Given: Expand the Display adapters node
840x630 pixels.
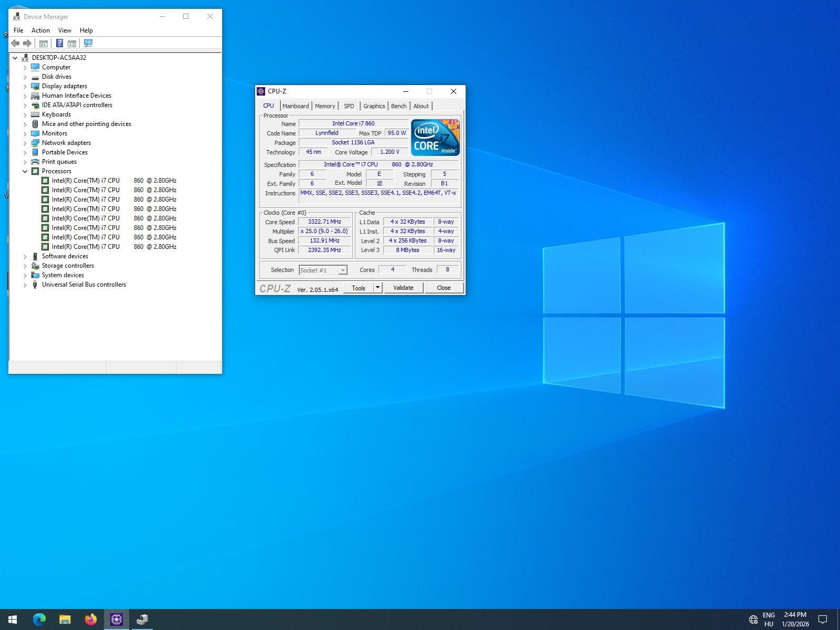Looking at the screenshot, I should click(x=25, y=86).
